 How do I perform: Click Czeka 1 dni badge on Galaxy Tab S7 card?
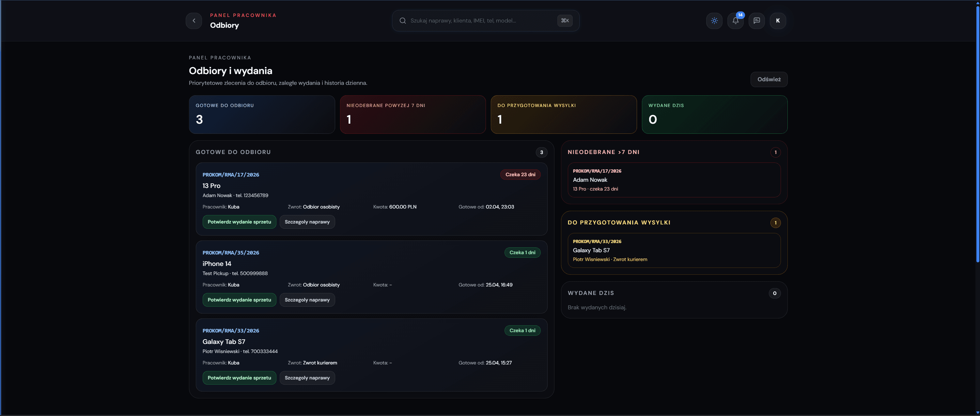[522, 331]
